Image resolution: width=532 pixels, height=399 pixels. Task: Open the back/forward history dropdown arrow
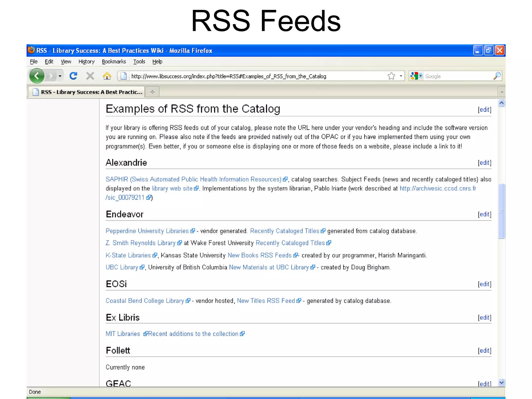point(60,76)
